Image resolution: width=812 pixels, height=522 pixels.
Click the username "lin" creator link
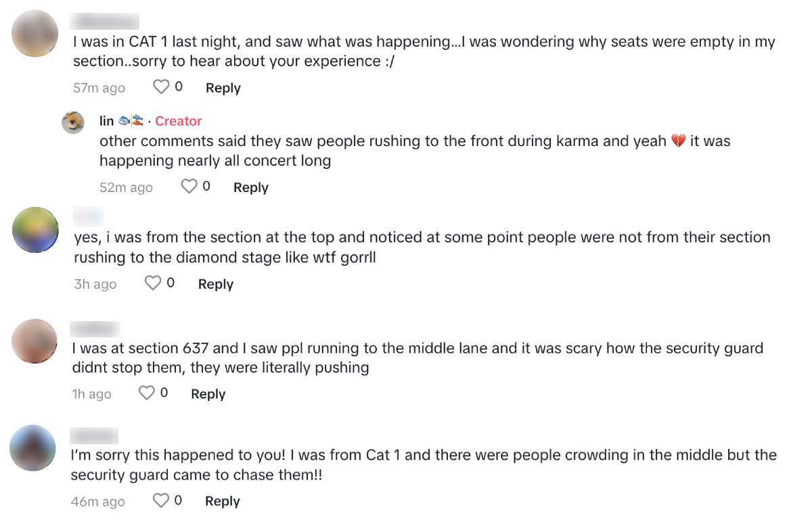(106, 121)
